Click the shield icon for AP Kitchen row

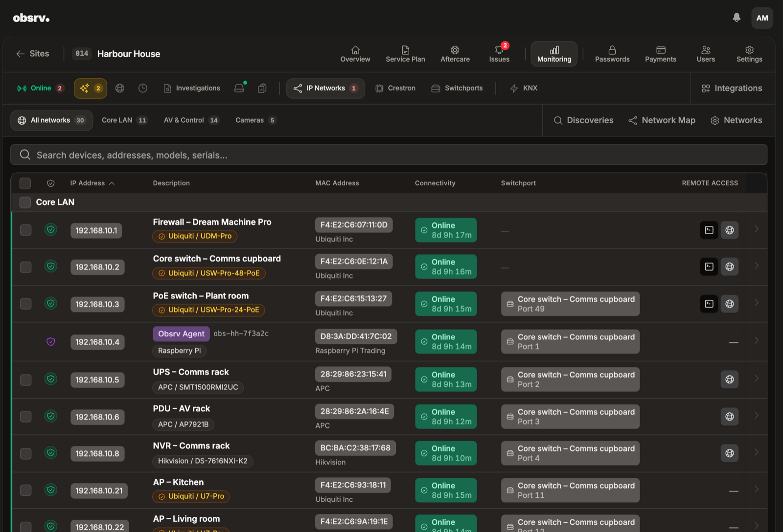pos(51,489)
